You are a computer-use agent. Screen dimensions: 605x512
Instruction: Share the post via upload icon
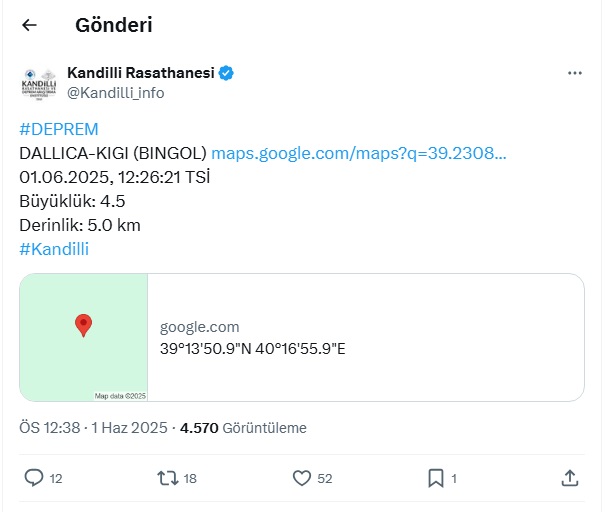pos(570,478)
